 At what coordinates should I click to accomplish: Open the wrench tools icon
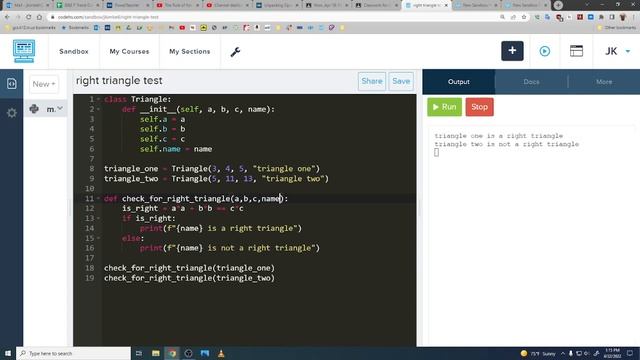pyautogui.click(x=235, y=52)
